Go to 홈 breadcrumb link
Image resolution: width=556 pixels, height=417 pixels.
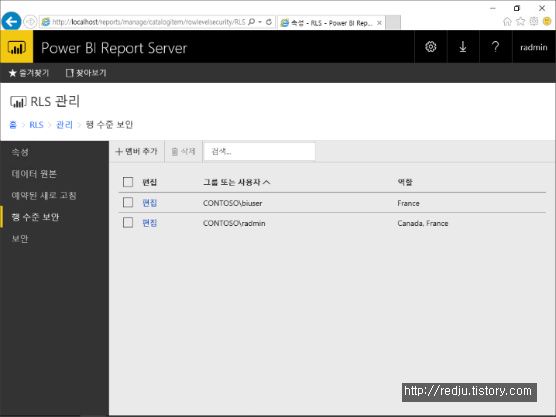click(13, 124)
